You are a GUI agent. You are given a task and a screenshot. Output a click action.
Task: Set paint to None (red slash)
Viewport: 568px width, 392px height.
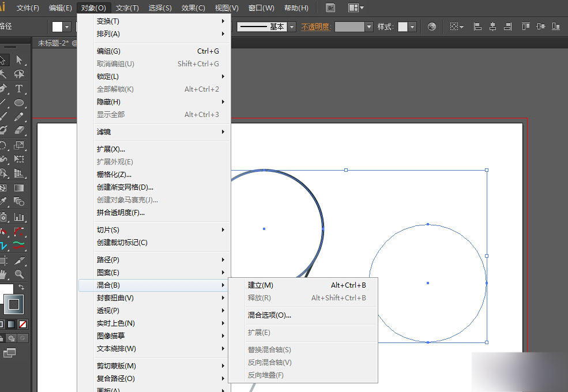tap(23, 324)
